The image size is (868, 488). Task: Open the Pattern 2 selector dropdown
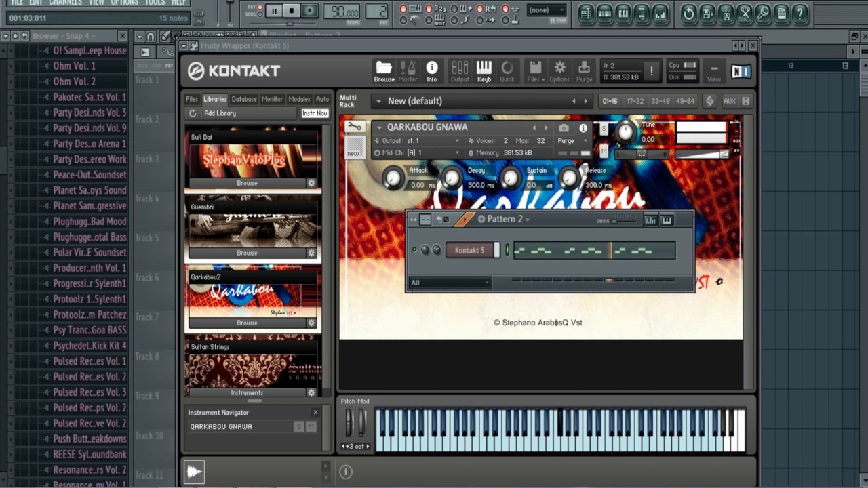(504, 219)
